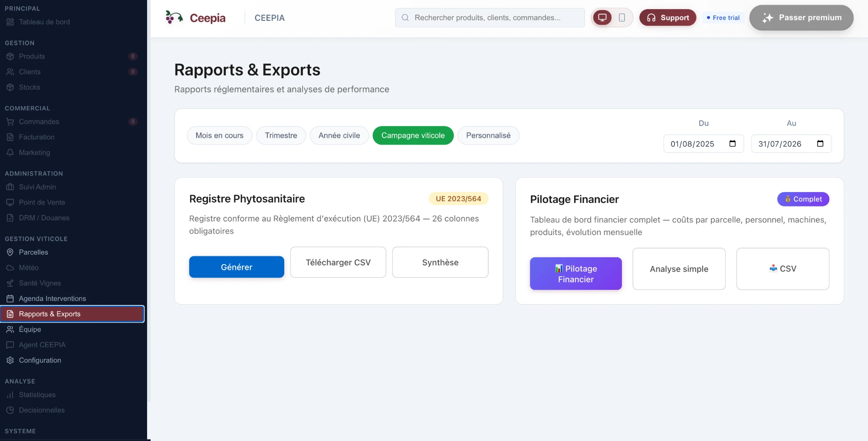Image resolution: width=868 pixels, height=441 pixels.
Task: Open Agenda Interventions menu item
Action: (x=72, y=298)
